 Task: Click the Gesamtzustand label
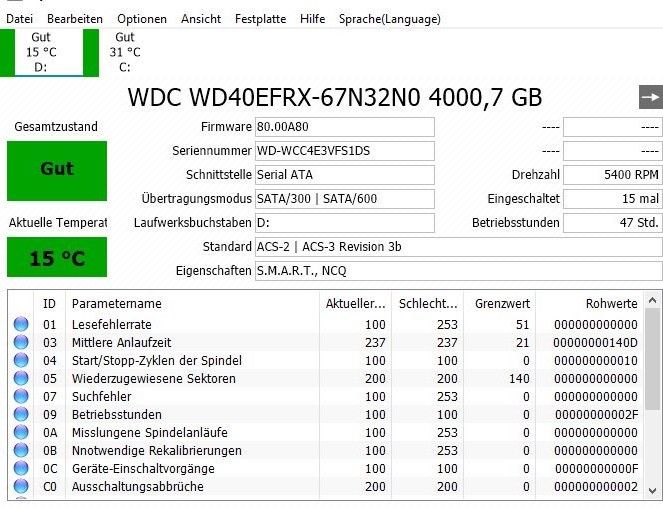pyautogui.click(x=56, y=126)
